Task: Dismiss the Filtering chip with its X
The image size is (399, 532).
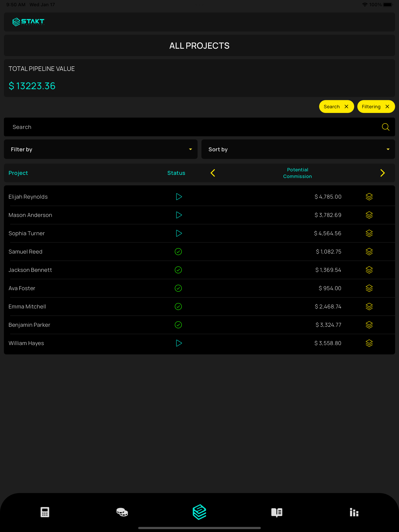Action: (x=387, y=107)
